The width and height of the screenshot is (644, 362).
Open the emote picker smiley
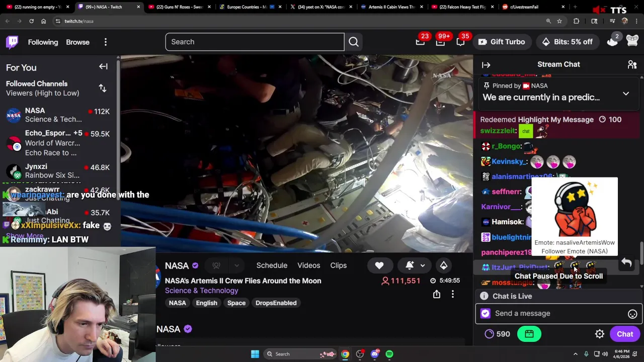click(632, 314)
